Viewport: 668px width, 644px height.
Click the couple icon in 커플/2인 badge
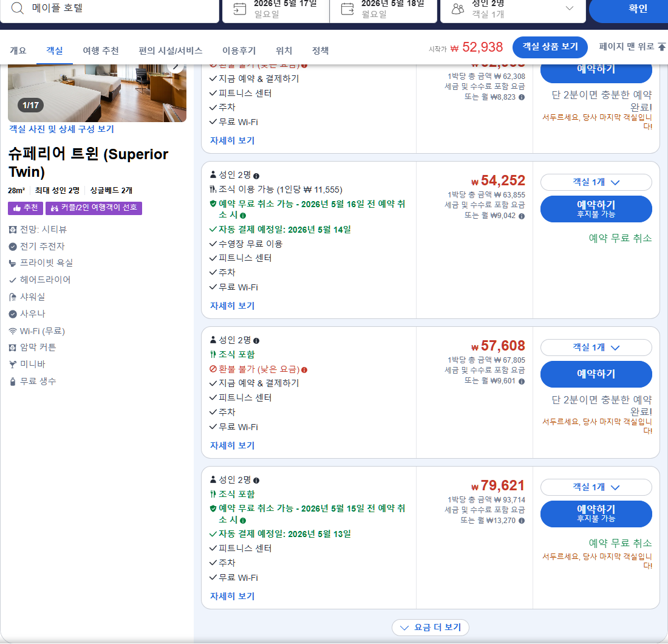(x=55, y=208)
